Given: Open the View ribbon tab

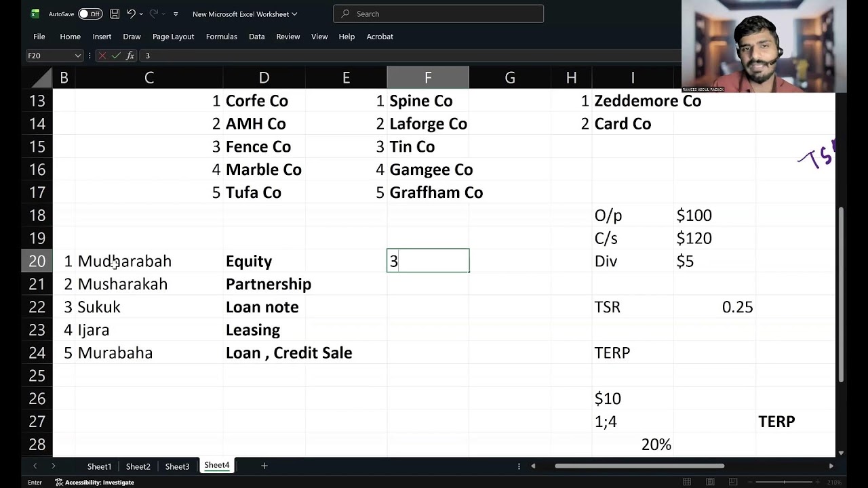Looking at the screenshot, I should (x=319, y=37).
